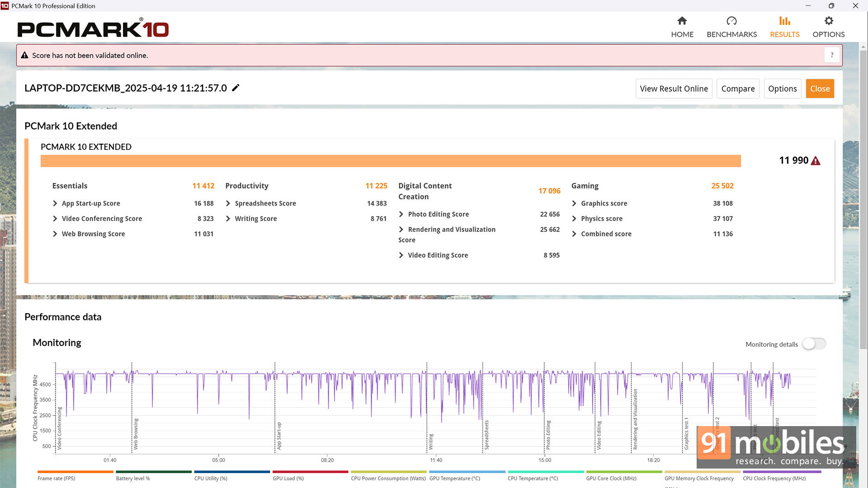Click the question mark help button in banner
The height and width of the screenshot is (488, 868).
pos(832,55)
